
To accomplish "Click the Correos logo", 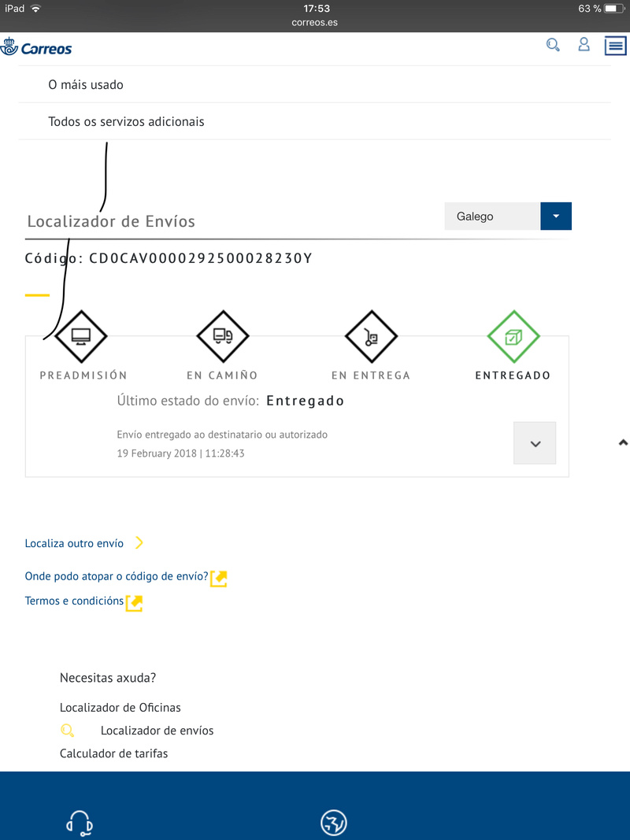I will tap(36, 48).
